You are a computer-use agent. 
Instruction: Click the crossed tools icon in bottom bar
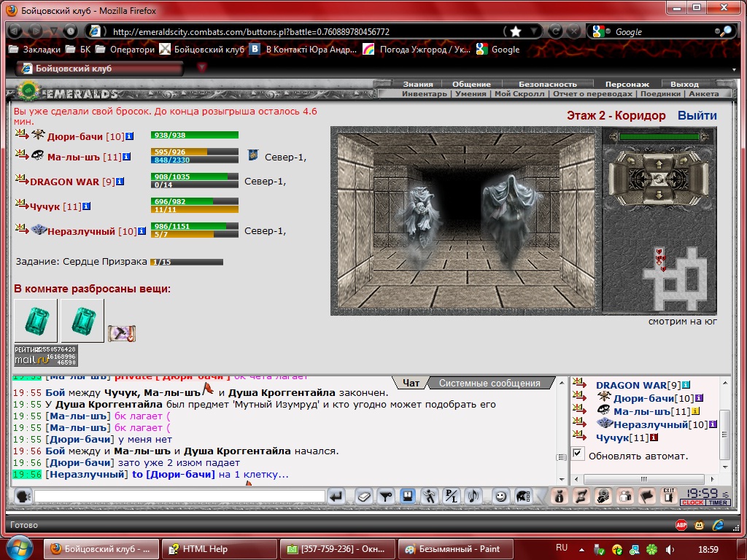click(581, 497)
